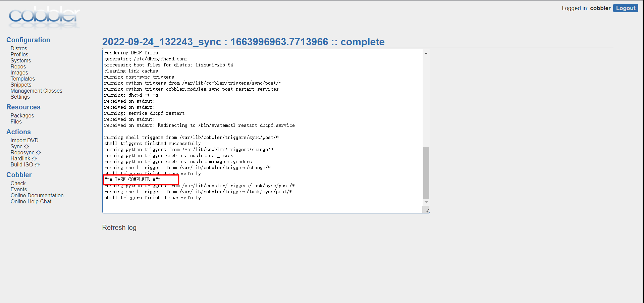
Task: Open the Snippets page
Action: [x=21, y=85]
